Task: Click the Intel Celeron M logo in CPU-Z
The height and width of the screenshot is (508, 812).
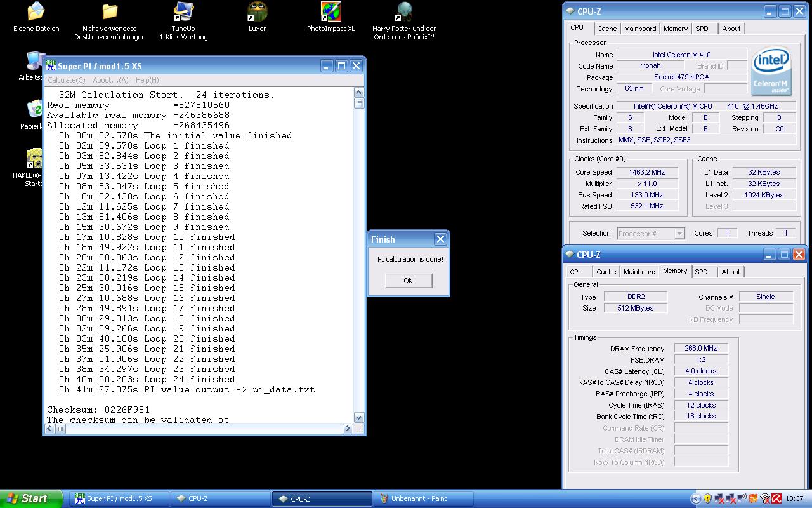Action: [x=771, y=71]
